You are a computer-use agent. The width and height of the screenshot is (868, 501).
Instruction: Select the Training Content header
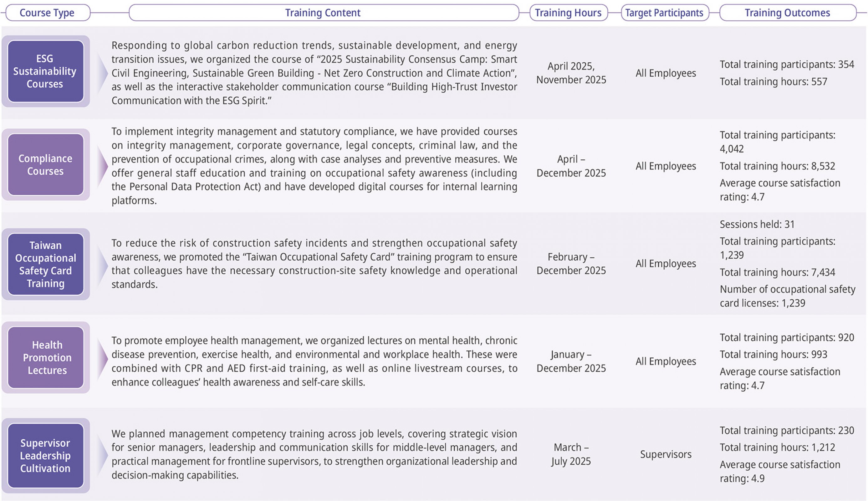point(324,13)
